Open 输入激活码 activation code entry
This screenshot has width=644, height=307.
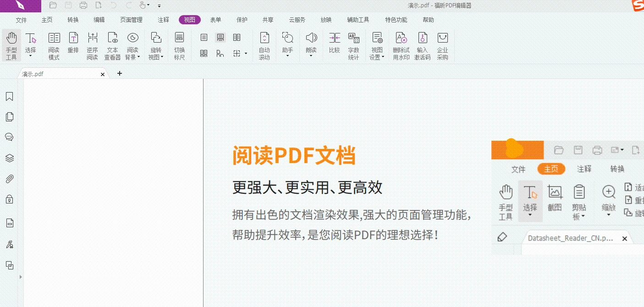423,46
